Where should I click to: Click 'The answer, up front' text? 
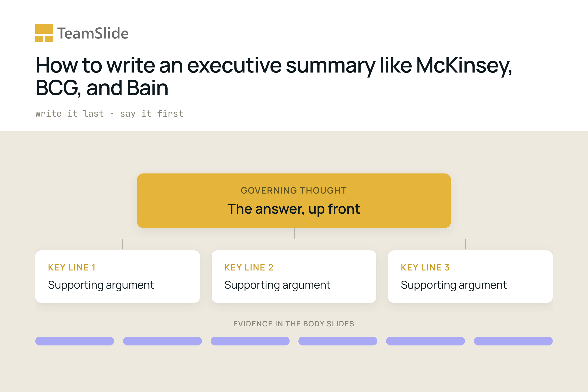294,209
